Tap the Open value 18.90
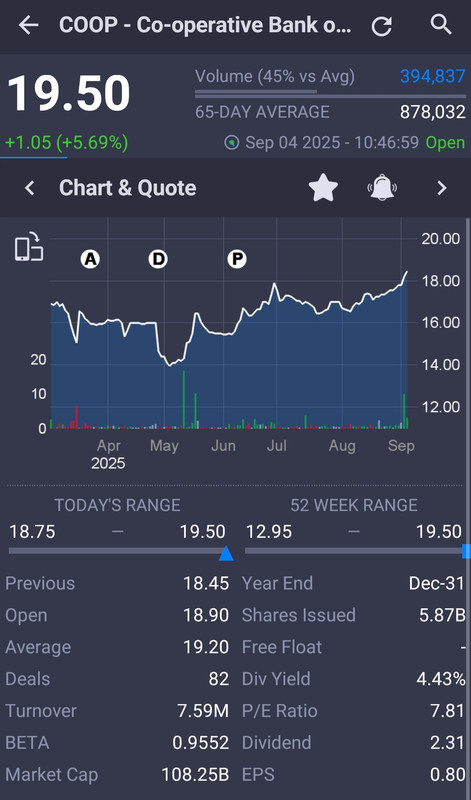Image resolution: width=471 pixels, height=800 pixels. click(206, 615)
